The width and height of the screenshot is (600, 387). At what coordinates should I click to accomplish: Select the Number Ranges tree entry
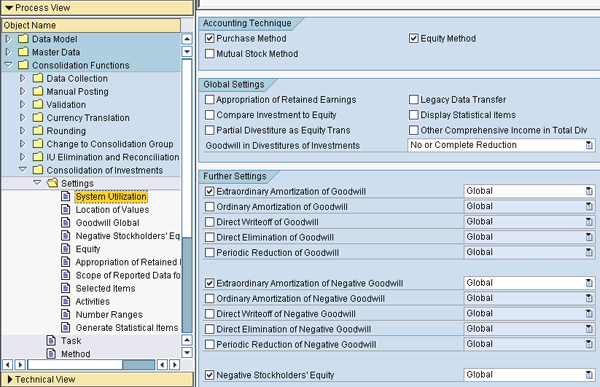pos(109,315)
